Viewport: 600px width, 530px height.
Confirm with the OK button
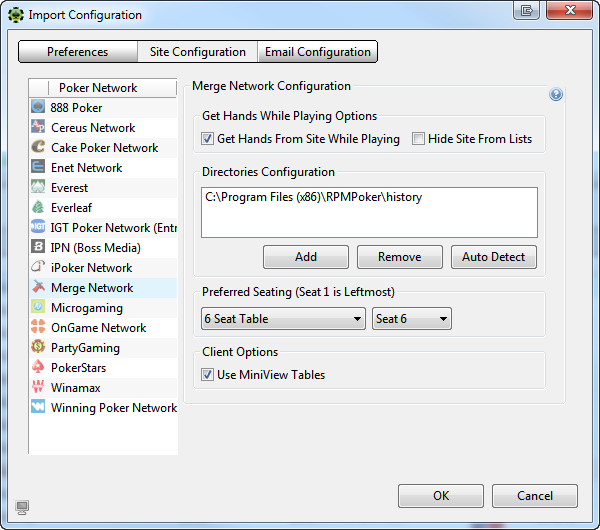click(441, 496)
